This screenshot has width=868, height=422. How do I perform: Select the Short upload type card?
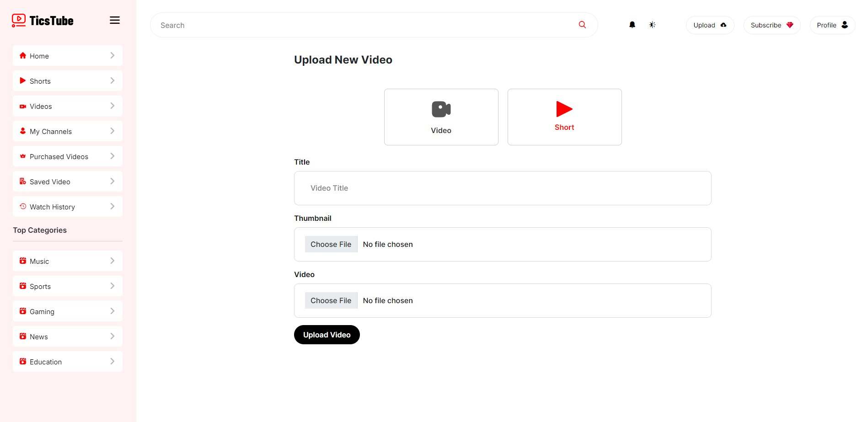click(x=564, y=117)
